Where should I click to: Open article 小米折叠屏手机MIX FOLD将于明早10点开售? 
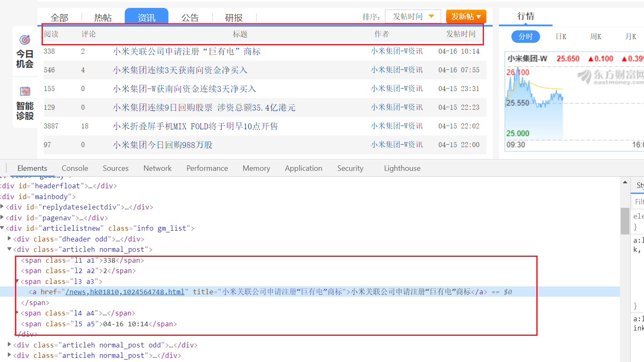195,126
